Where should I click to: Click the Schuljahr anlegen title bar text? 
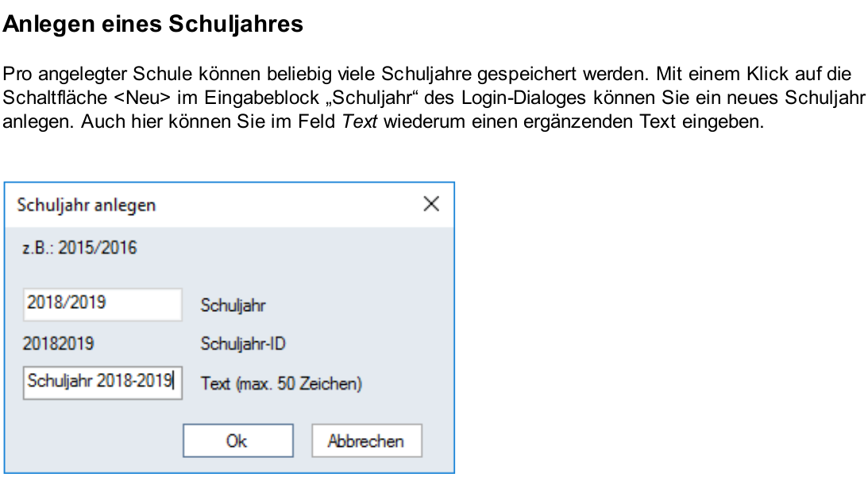[87, 206]
